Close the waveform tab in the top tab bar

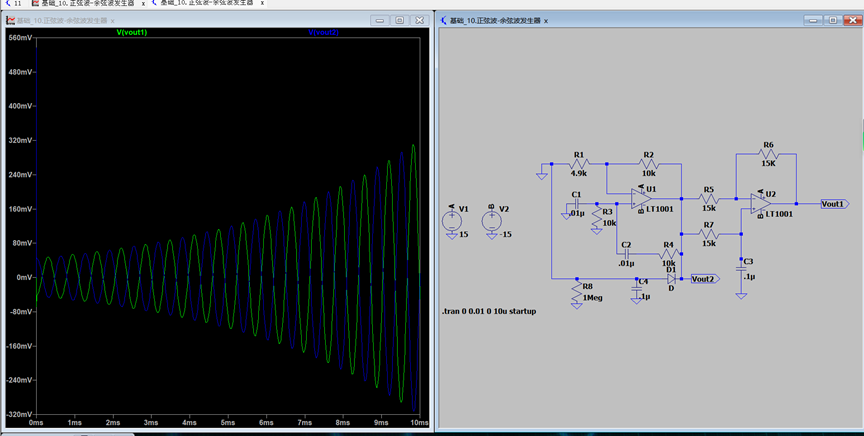[143, 3]
